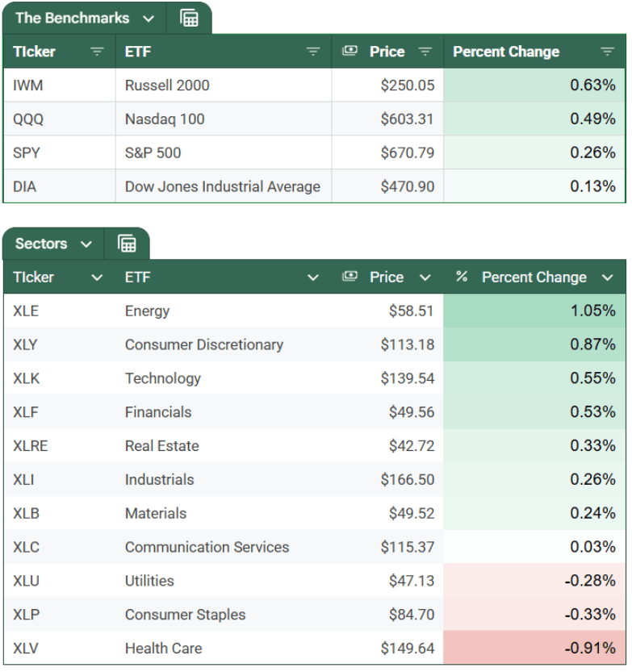Select the XLK Technology price cell
This screenshot has height=672, width=632.
(408, 378)
